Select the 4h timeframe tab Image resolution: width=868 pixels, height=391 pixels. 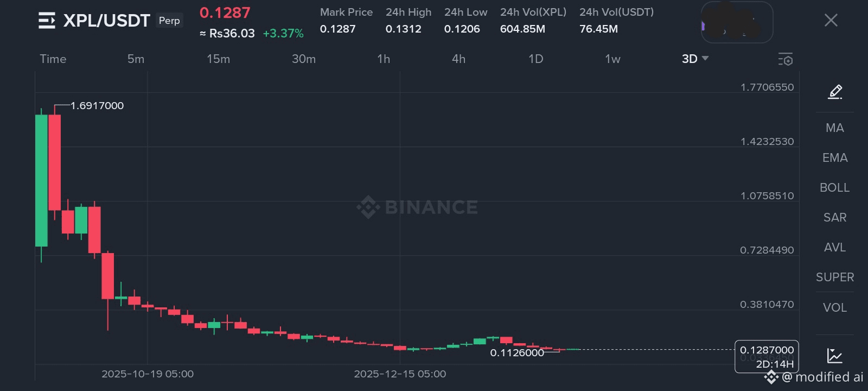click(458, 59)
